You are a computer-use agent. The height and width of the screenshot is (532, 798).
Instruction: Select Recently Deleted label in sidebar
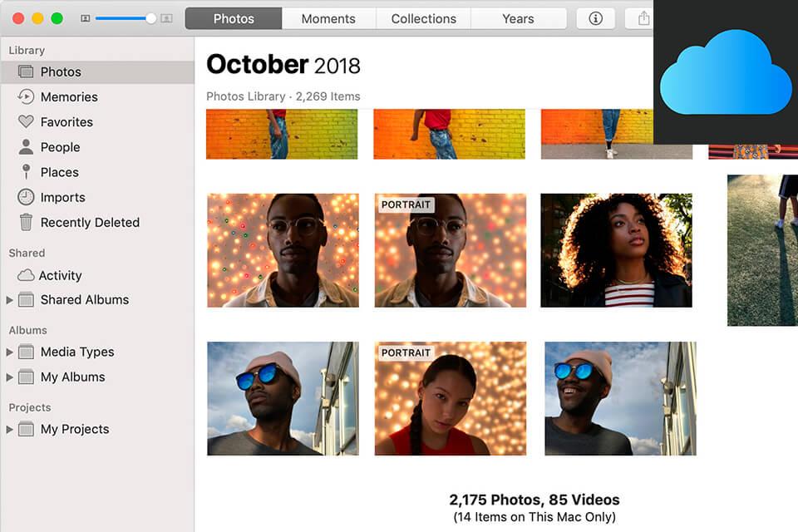(x=90, y=223)
